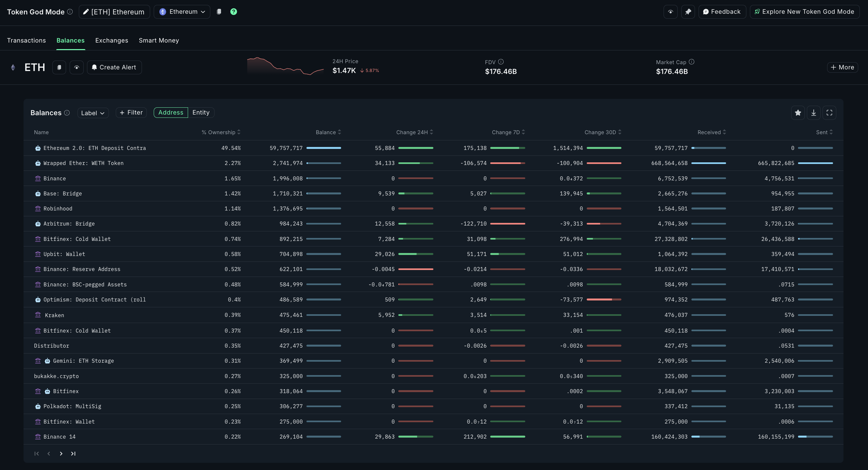Switch balances view to Entity
Viewport: 868px width, 470px height.
click(201, 112)
